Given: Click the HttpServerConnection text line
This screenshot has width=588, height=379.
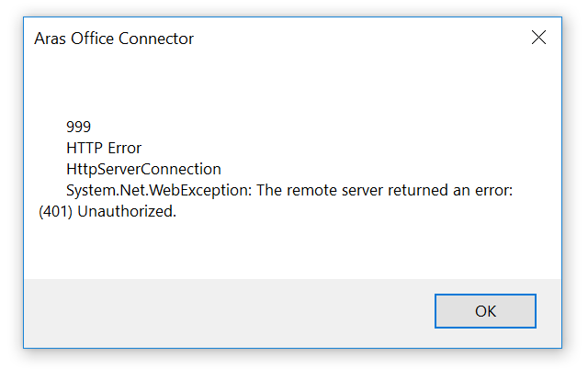Looking at the screenshot, I should point(143,169).
